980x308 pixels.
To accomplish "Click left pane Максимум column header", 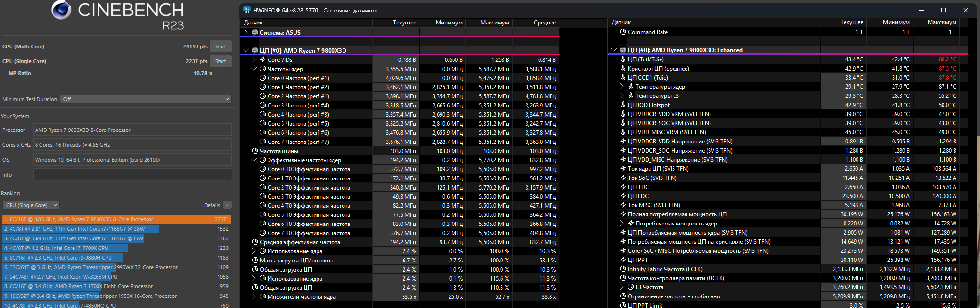I will click(x=490, y=23).
